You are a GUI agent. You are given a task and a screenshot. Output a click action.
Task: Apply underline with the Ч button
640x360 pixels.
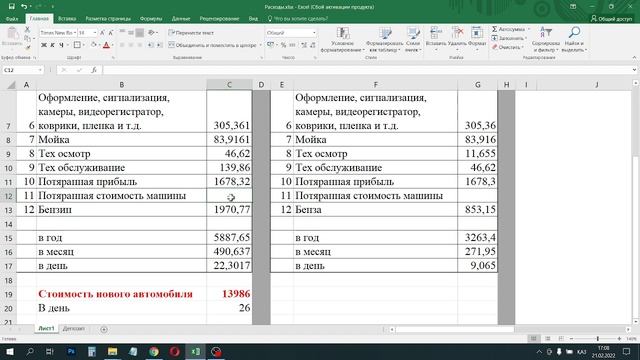pyautogui.click(x=61, y=45)
